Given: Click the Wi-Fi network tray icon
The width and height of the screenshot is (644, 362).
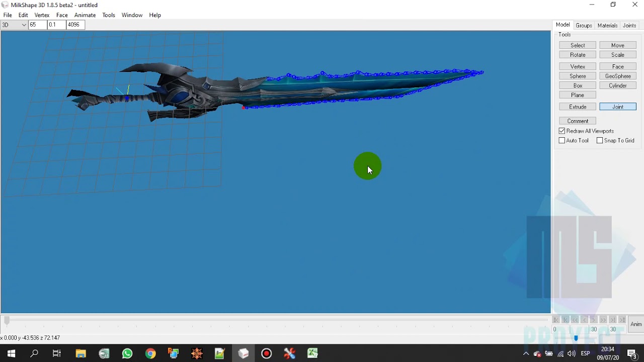Looking at the screenshot, I should pos(560,353).
